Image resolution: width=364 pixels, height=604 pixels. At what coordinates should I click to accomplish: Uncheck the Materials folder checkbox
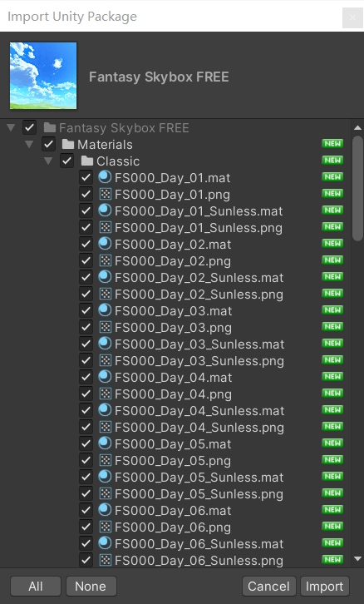click(x=48, y=145)
